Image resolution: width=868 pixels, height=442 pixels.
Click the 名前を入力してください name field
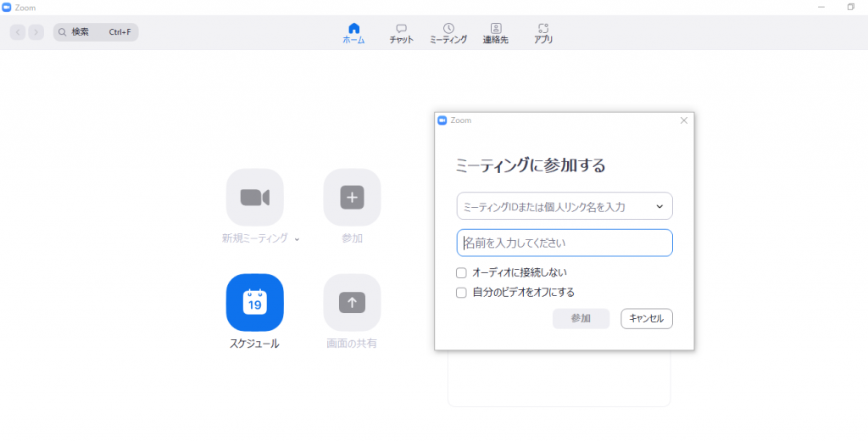pyautogui.click(x=565, y=243)
